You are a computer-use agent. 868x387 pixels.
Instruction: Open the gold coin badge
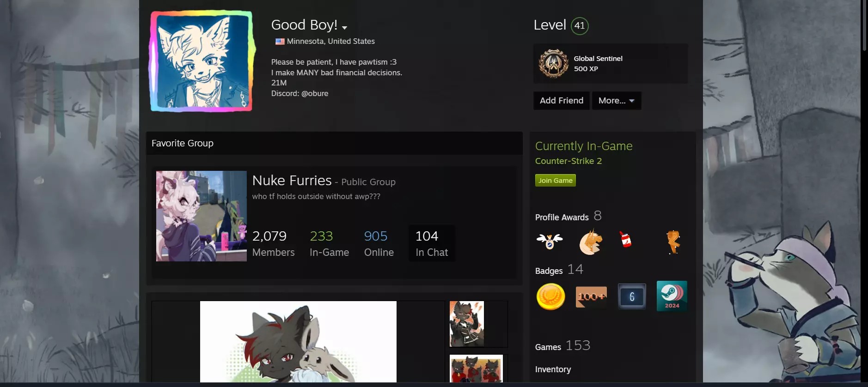(x=550, y=296)
